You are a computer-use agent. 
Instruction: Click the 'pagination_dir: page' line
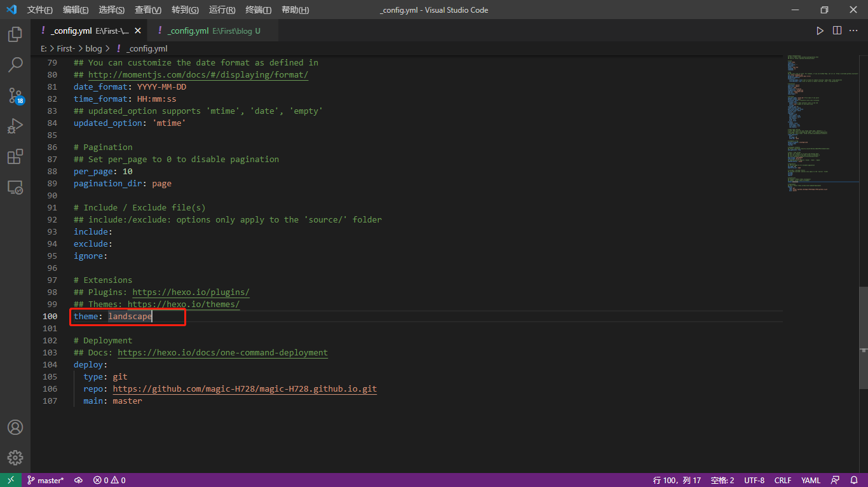click(123, 184)
